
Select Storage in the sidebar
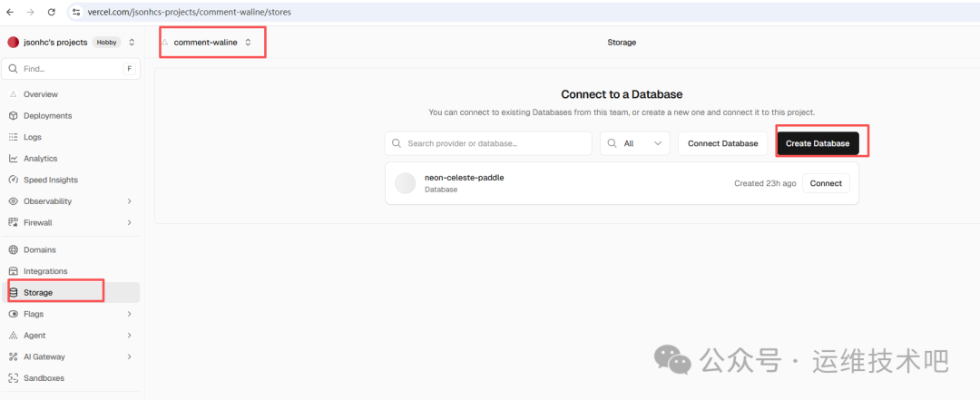[71, 292]
